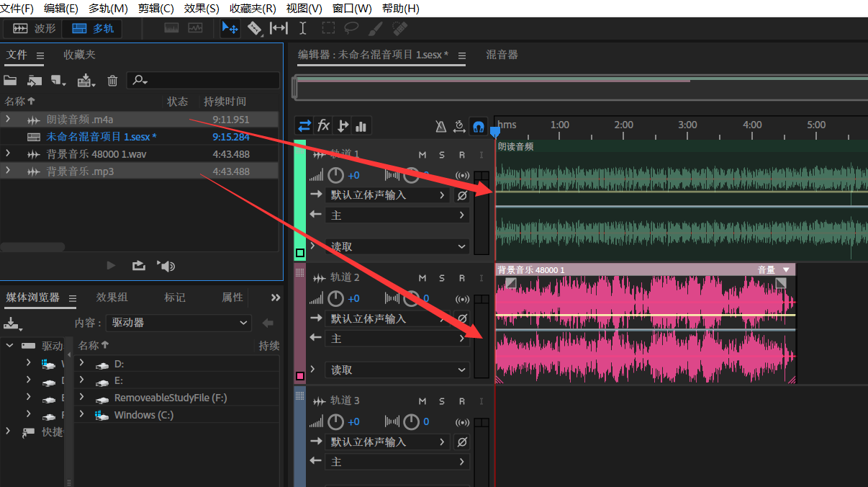Click trash icon to close selected files

pyautogui.click(x=112, y=81)
